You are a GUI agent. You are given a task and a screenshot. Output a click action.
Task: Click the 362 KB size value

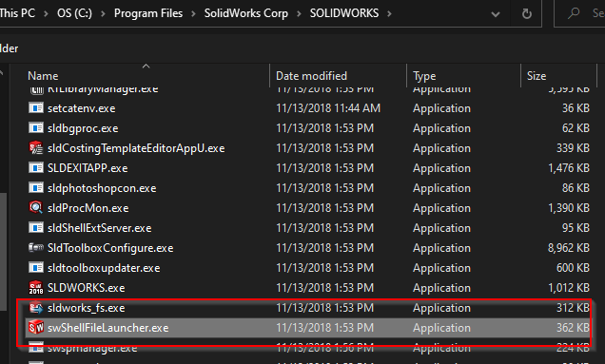tap(573, 328)
